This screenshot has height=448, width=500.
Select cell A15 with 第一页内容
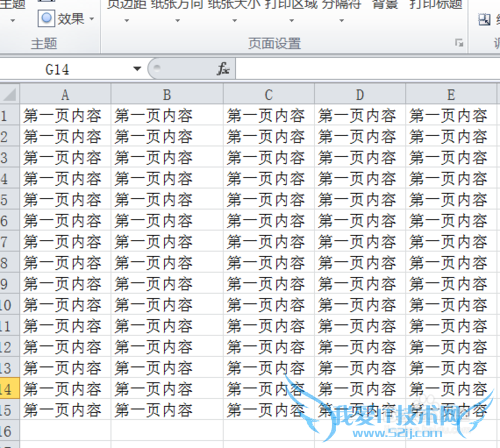[65, 410]
